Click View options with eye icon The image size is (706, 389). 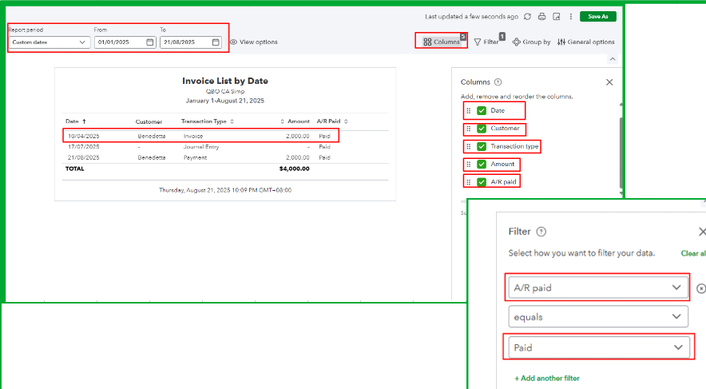[x=254, y=42]
